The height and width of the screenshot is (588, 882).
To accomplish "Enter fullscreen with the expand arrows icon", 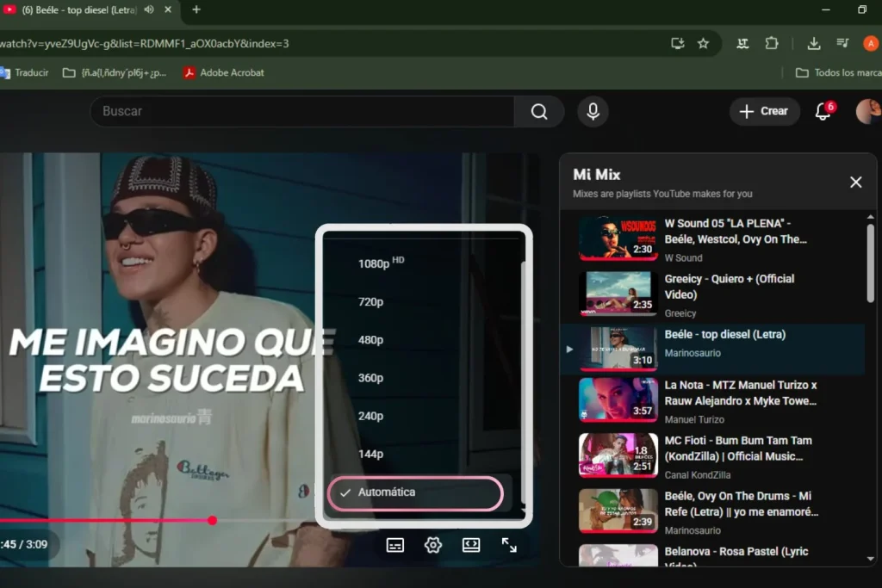I will point(509,544).
